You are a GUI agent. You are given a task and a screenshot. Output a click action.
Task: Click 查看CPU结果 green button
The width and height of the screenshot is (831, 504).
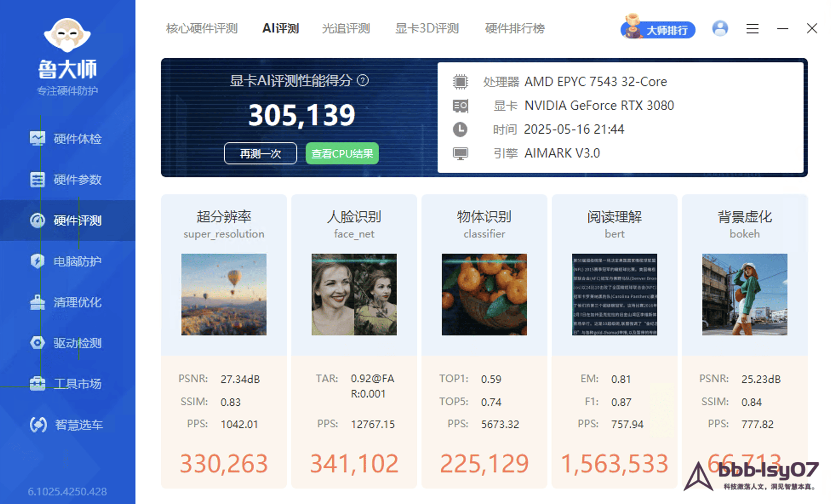[x=342, y=153]
